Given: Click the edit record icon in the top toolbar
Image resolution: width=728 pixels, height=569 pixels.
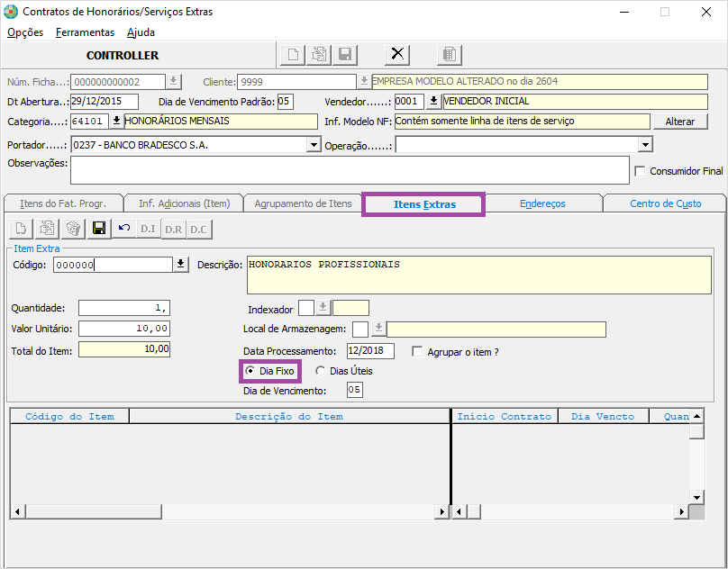Looking at the screenshot, I should click(x=319, y=55).
